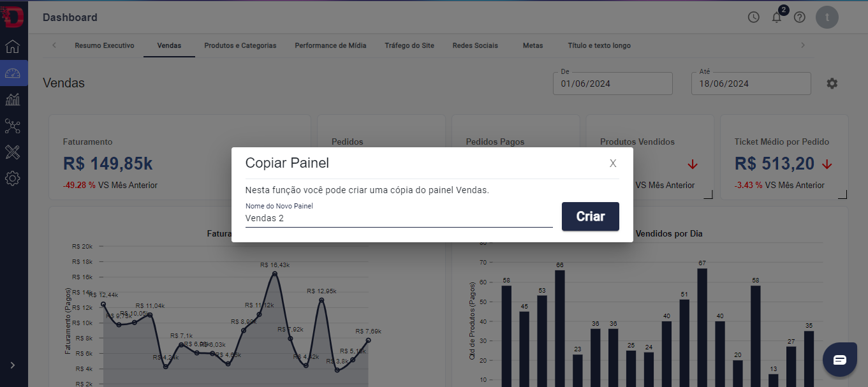Open the Home icon in sidebar
This screenshot has height=387, width=868.
tap(13, 47)
